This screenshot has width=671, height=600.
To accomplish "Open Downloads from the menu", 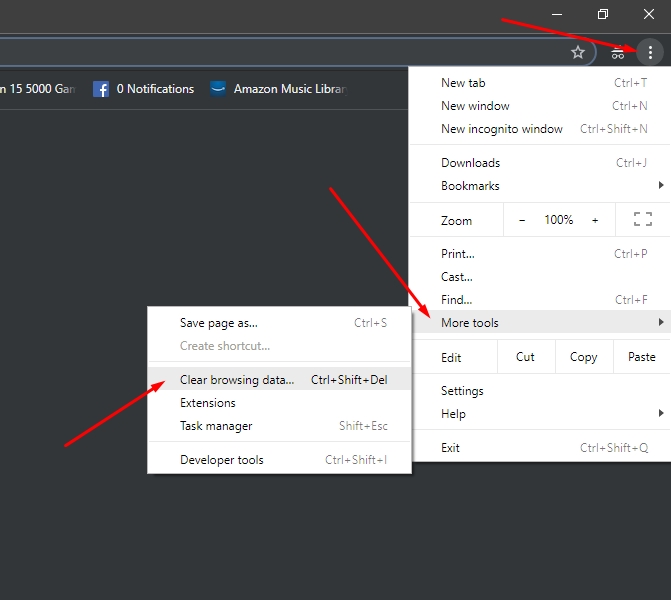I will (x=540, y=163).
